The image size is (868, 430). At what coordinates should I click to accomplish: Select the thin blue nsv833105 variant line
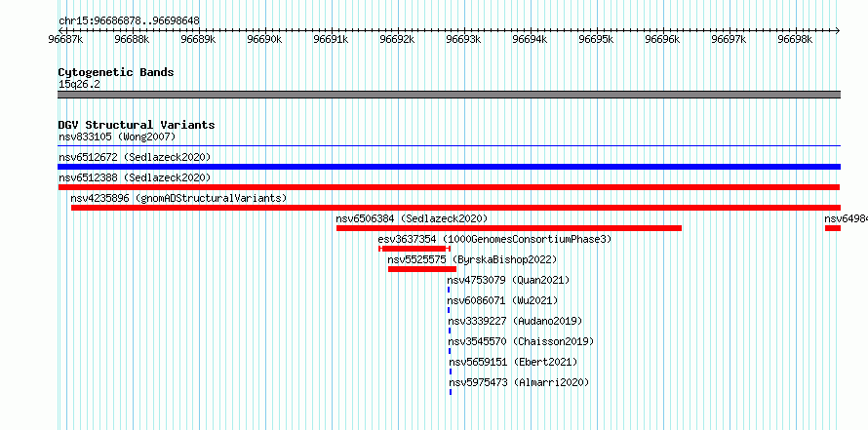click(449, 146)
